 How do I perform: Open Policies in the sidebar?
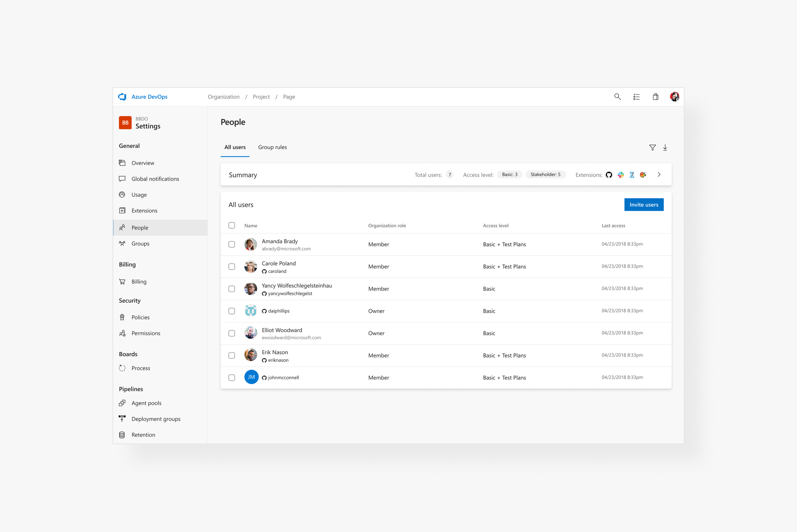point(160,317)
